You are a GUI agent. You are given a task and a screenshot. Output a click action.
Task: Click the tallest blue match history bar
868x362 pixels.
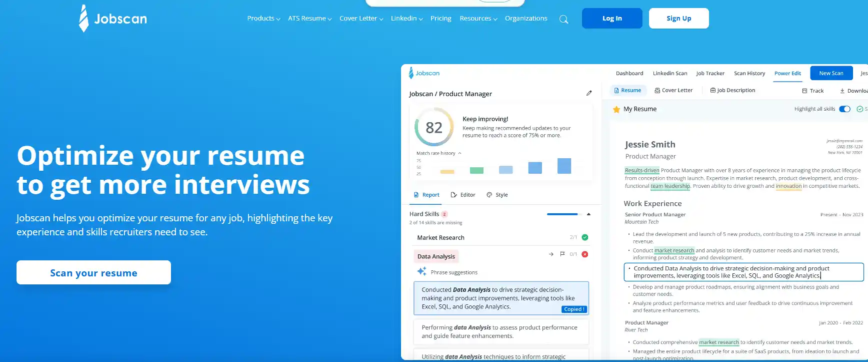564,166
